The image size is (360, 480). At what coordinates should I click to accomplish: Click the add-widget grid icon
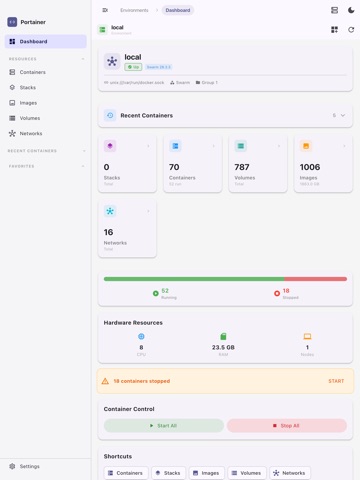[334, 30]
